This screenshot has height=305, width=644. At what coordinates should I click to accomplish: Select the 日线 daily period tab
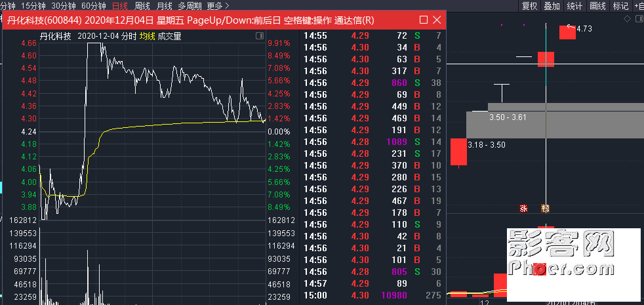coord(120,6)
